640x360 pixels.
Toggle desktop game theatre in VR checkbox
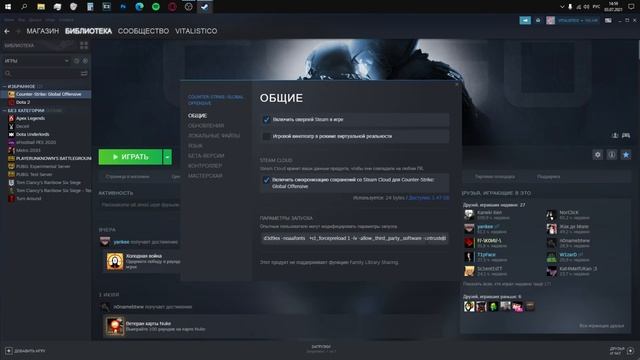click(266, 136)
